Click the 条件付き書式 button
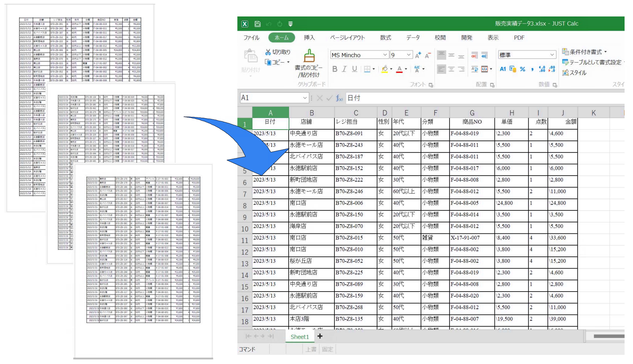The width and height of the screenshot is (633, 364). coord(585,52)
